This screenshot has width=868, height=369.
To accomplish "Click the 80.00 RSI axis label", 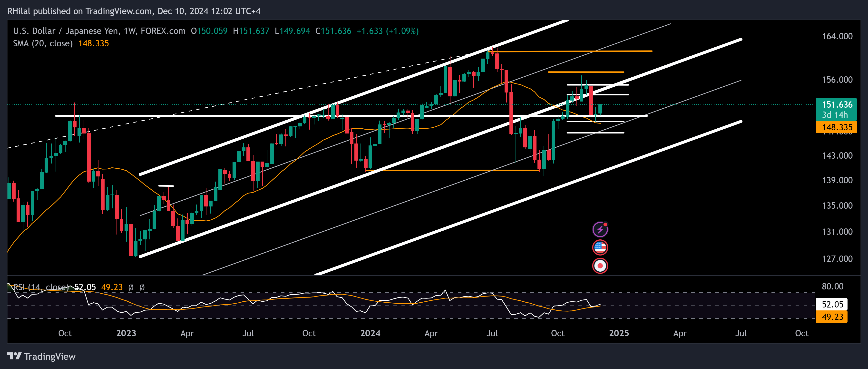I will point(832,286).
